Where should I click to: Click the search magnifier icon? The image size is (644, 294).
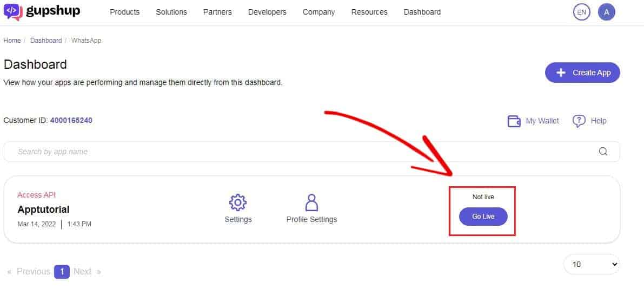pyautogui.click(x=603, y=151)
